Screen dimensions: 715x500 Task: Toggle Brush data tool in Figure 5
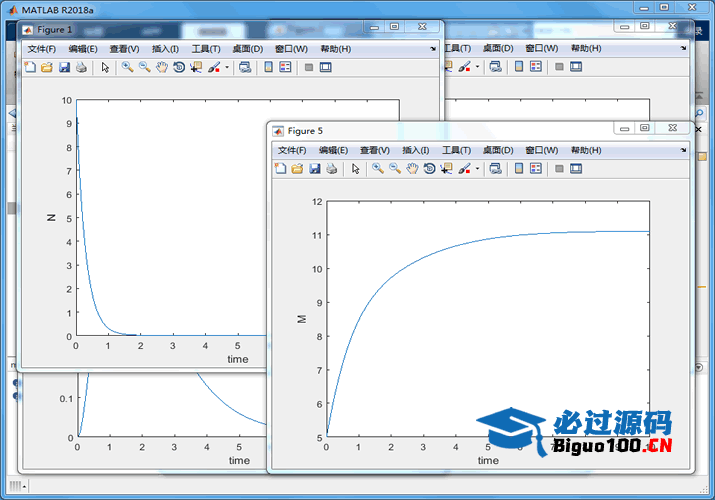[x=464, y=169]
